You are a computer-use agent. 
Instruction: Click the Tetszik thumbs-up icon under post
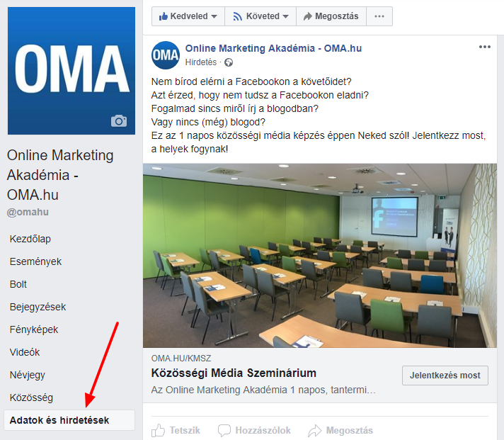click(x=158, y=430)
